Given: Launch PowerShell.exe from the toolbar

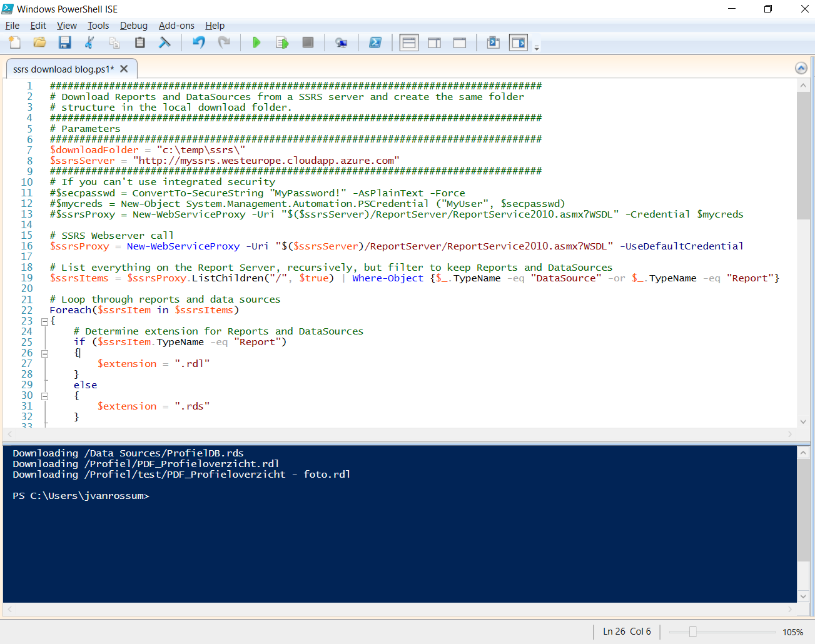Looking at the screenshot, I should pos(376,43).
